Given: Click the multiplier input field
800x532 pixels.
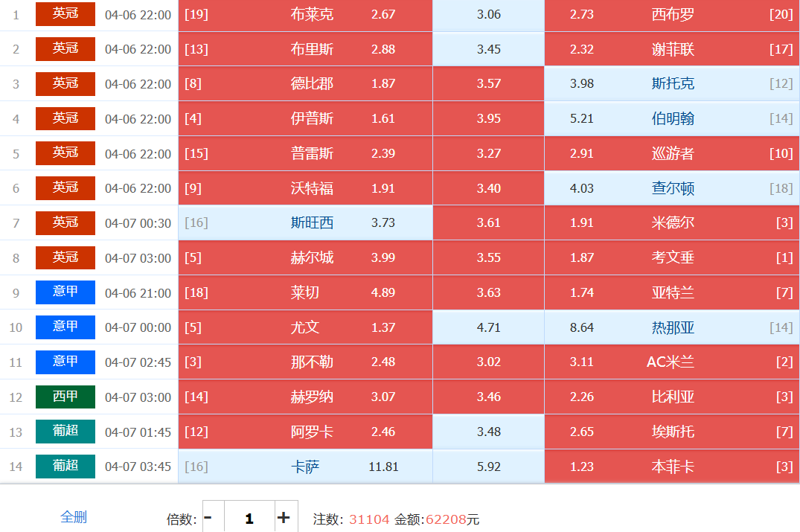Looking at the screenshot, I should click(x=249, y=518).
